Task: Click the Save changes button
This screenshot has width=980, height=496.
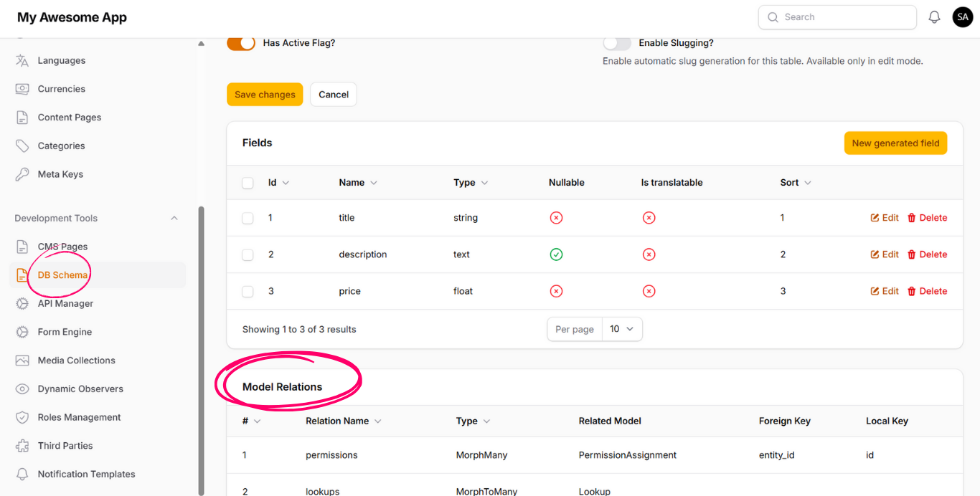Action: 265,95
